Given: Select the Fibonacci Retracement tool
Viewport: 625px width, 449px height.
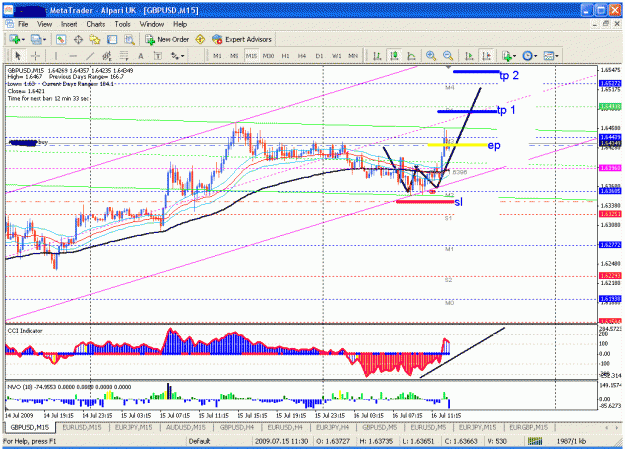Looking at the screenshot, I should click(x=124, y=56).
